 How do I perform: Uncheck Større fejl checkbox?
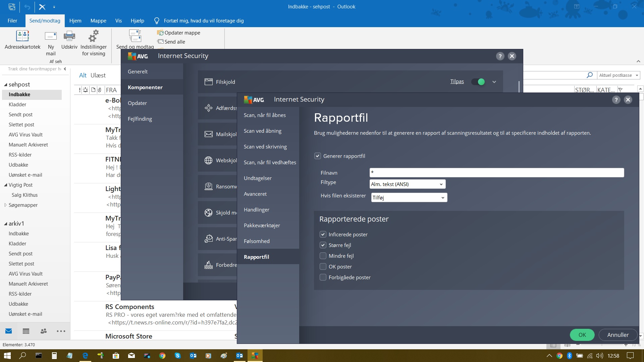(x=323, y=245)
